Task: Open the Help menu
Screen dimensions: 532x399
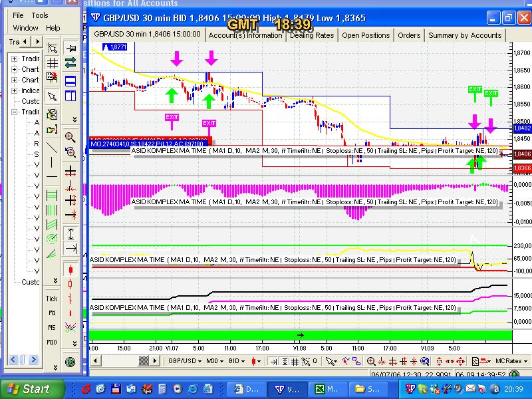Action: [x=53, y=28]
